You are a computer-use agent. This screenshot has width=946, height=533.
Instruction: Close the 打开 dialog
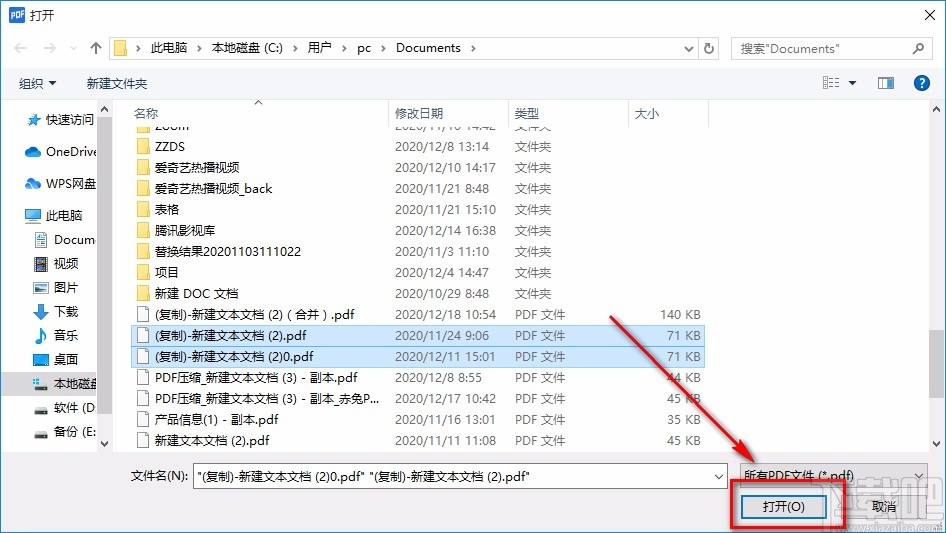930,15
